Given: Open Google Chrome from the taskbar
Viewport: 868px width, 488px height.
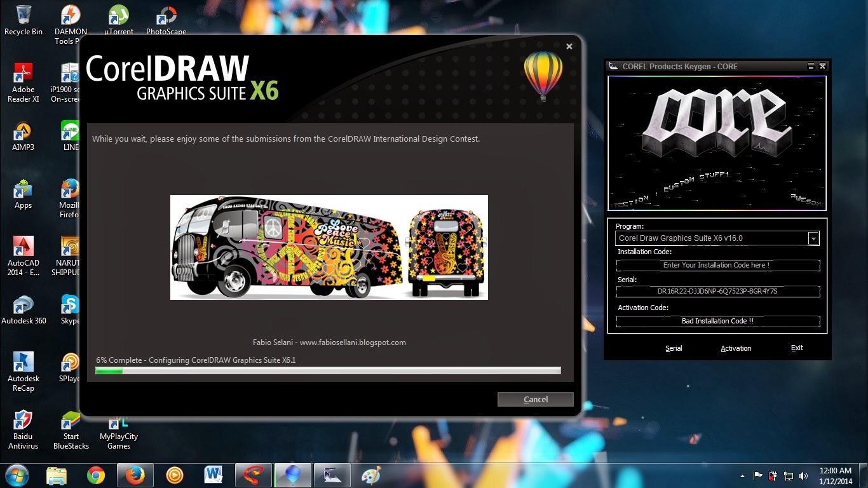Looking at the screenshot, I should [x=96, y=475].
